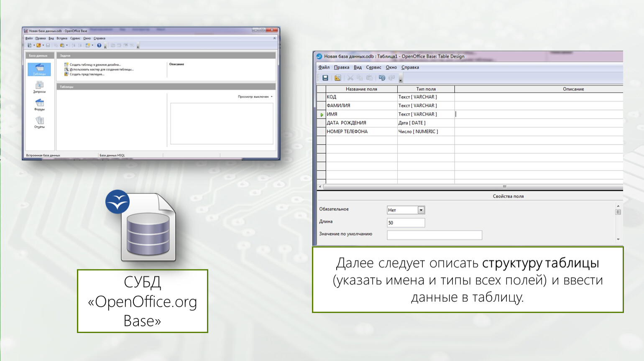
Task: Click up arrow of field properties scrollbar
Action: pos(618,206)
